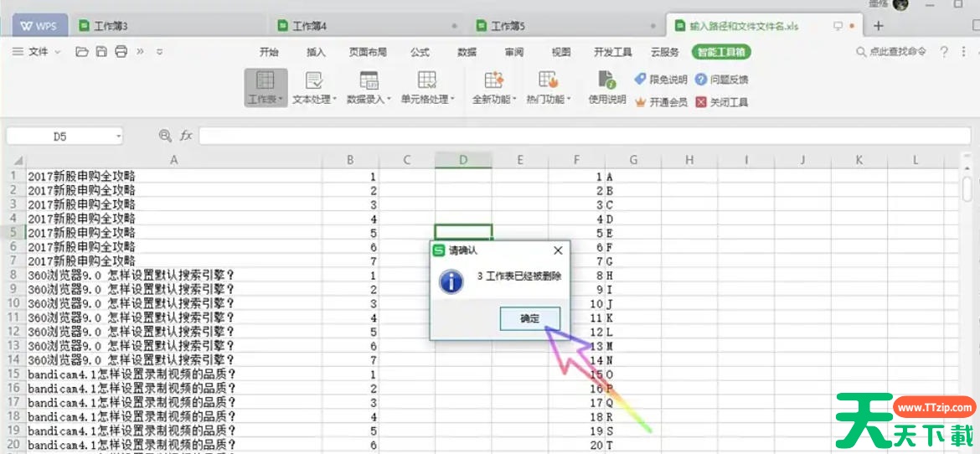980x454 pixels.
Task: Open the 使用说明 guide
Action: (x=607, y=88)
